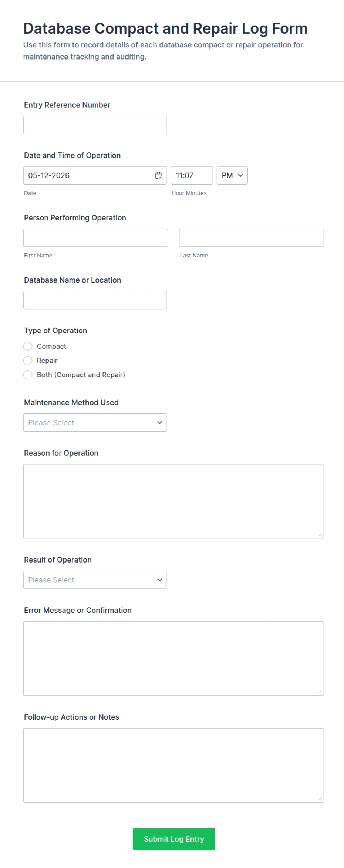344x868 pixels.
Task: Expand the Result of Operation dropdown
Action: point(95,580)
